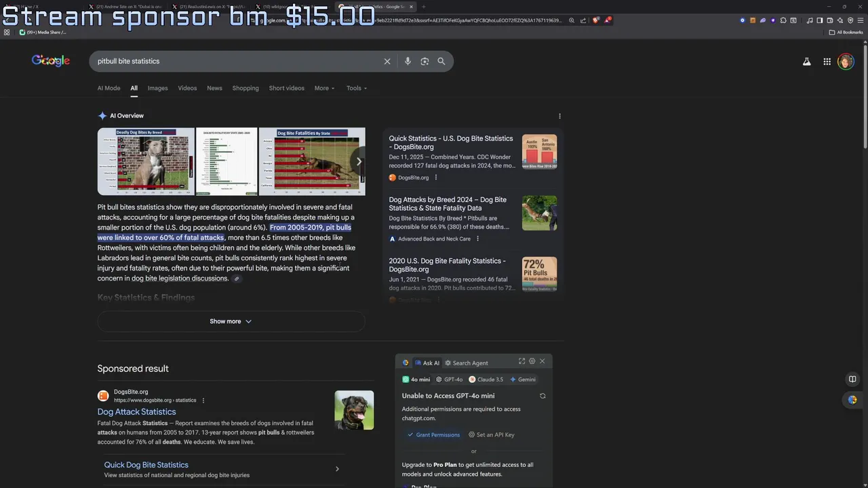
Task: Click the music note media control icon
Action: coord(810,20)
